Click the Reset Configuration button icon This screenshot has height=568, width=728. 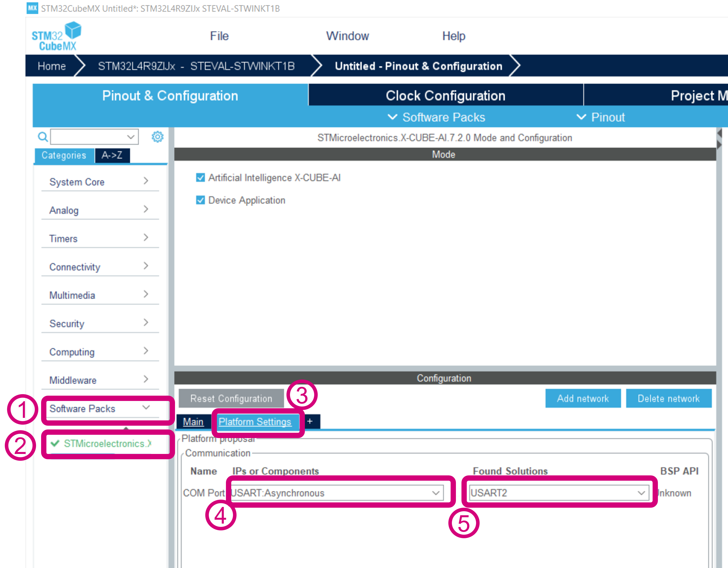click(230, 398)
